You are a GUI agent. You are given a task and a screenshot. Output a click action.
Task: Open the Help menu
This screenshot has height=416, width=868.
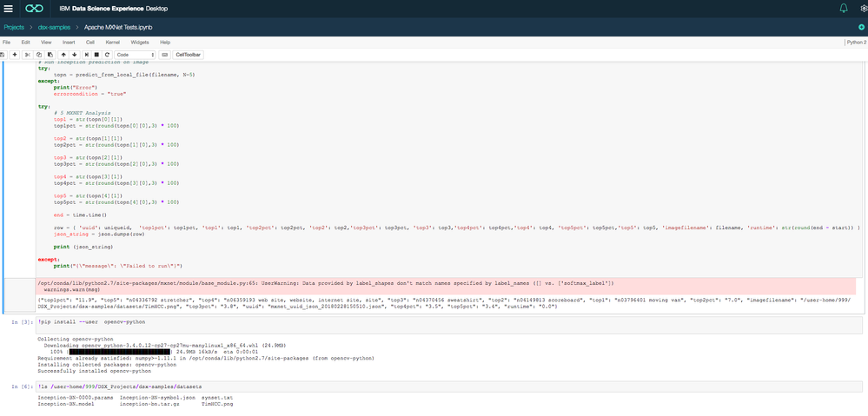pos(164,42)
